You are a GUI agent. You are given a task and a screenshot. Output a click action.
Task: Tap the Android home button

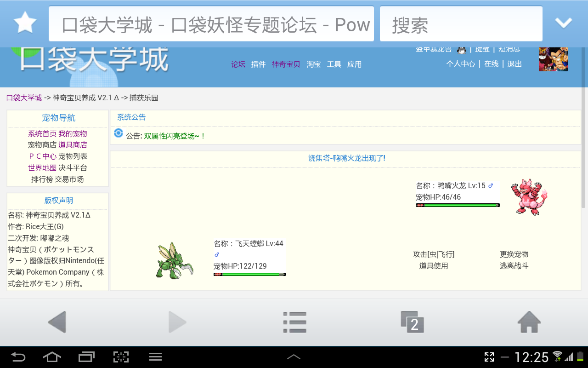click(x=52, y=357)
